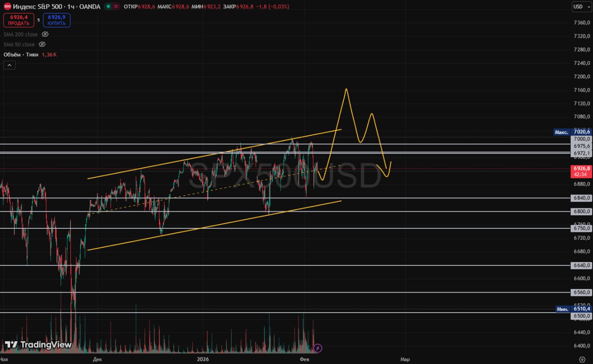
Task: Click the green market status dot
Action: click(108, 6)
